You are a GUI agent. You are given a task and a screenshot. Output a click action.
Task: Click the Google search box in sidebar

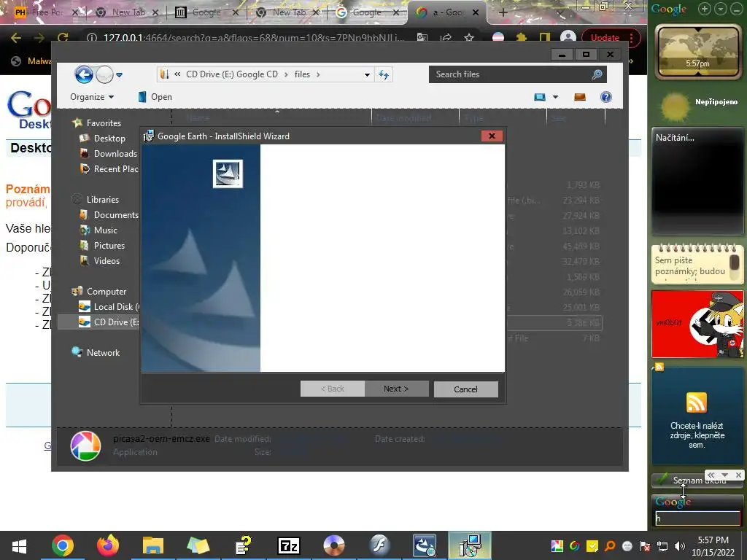point(697,518)
